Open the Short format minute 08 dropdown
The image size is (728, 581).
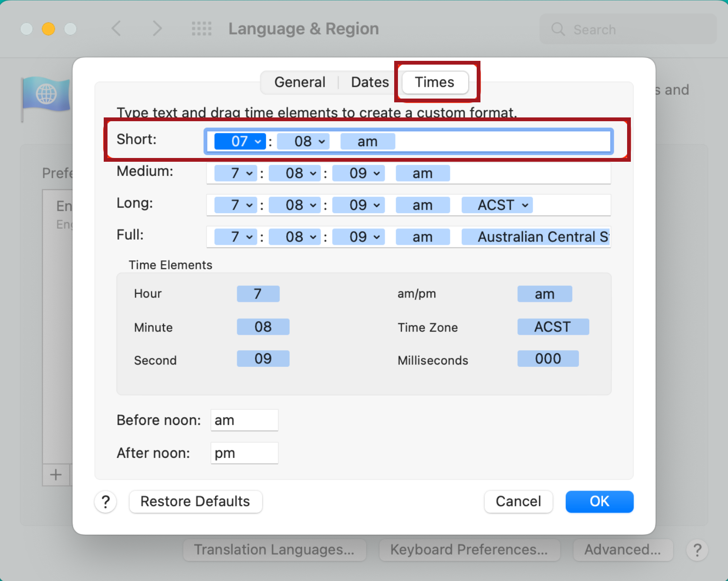303,141
